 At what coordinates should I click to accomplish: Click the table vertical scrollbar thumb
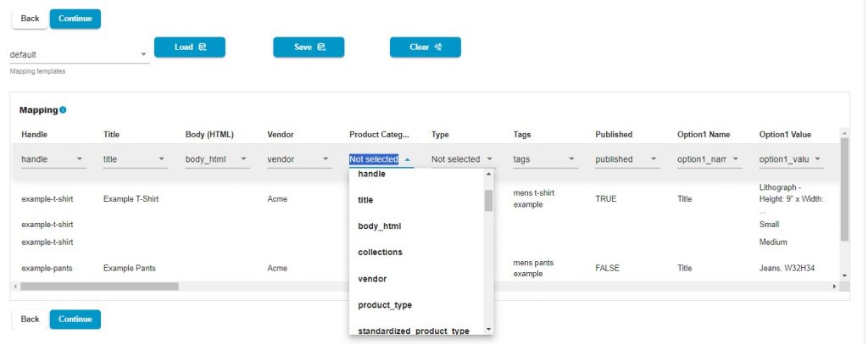coord(844,189)
